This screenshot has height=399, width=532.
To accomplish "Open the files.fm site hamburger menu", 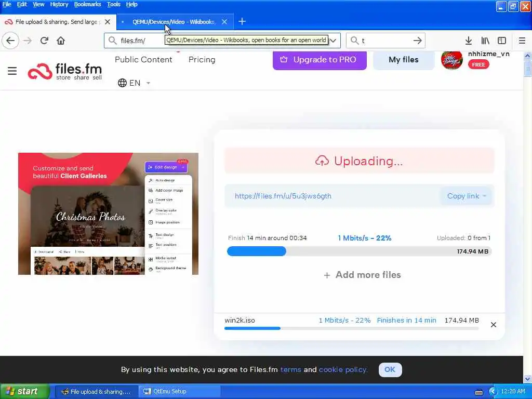I will 12,71.
